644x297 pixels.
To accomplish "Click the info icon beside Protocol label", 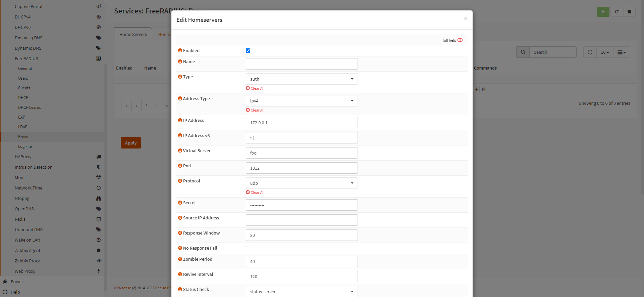I will [180, 181].
